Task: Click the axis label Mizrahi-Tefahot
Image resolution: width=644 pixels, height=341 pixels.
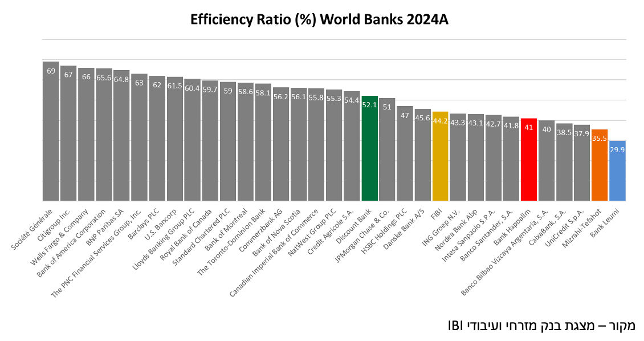Action: [581, 228]
